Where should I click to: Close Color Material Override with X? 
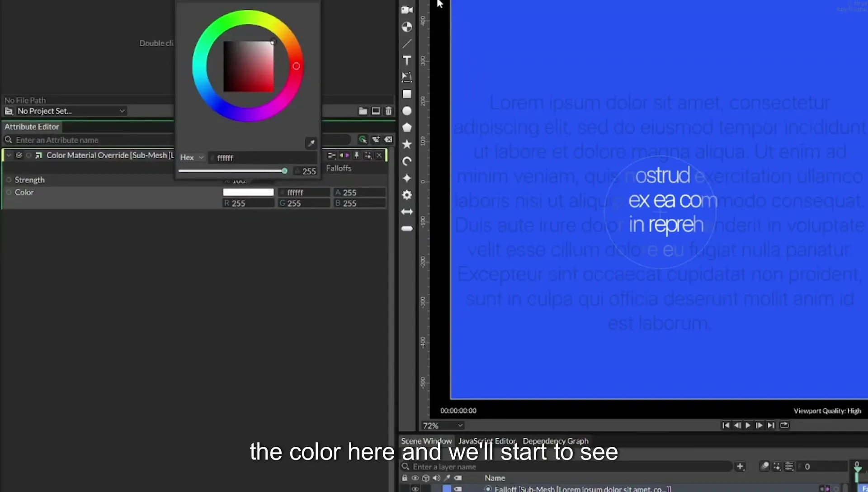[x=379, y=155]
